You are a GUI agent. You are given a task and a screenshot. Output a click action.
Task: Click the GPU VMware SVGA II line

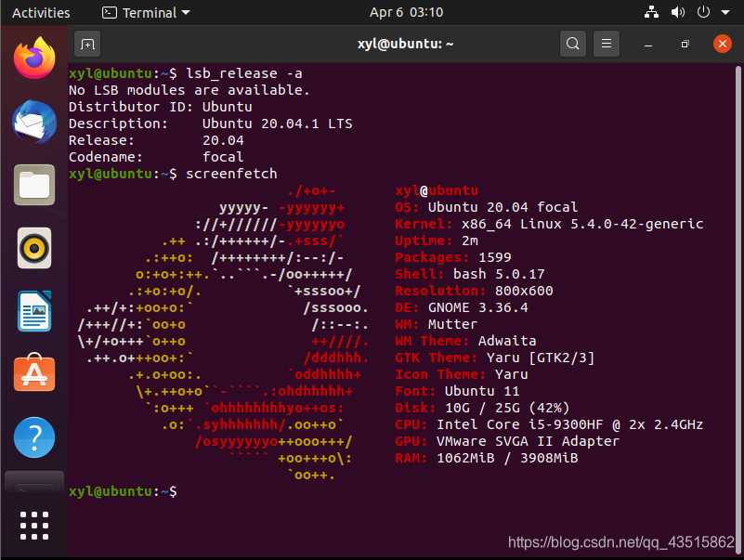[507, 441]
